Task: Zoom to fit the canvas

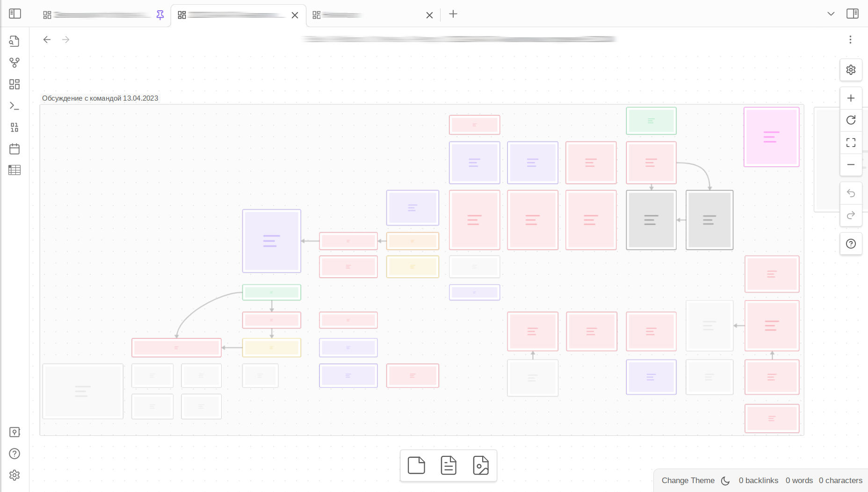Action: [x=851, y=142]
